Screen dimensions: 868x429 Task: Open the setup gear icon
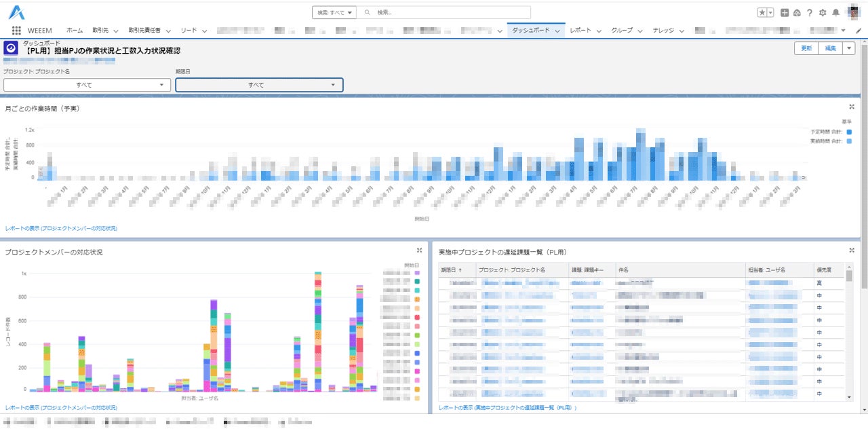click(823, 12)
